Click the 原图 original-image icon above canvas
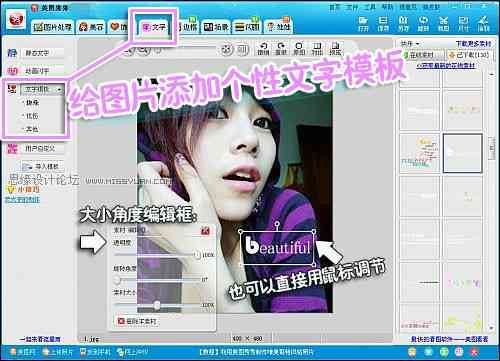The image size is (500, 361). coord(299,49)
